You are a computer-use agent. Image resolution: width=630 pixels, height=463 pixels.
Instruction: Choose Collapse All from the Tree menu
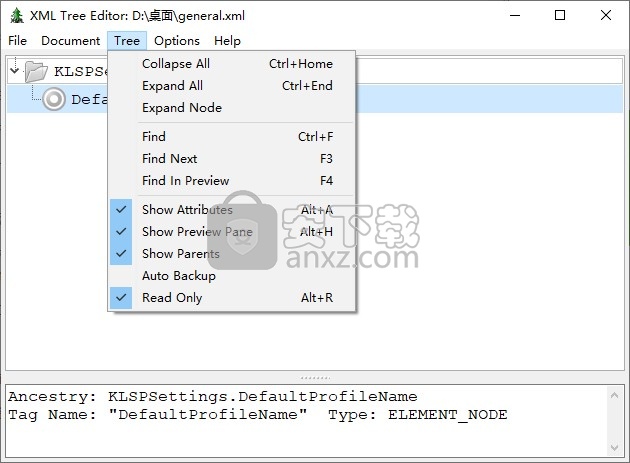[x=232, y=64]
